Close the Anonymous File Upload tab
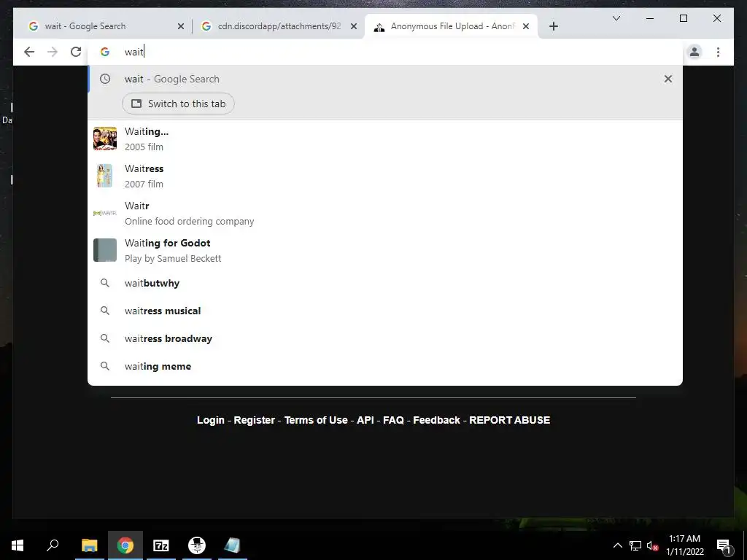 click(x=526, y=27)
